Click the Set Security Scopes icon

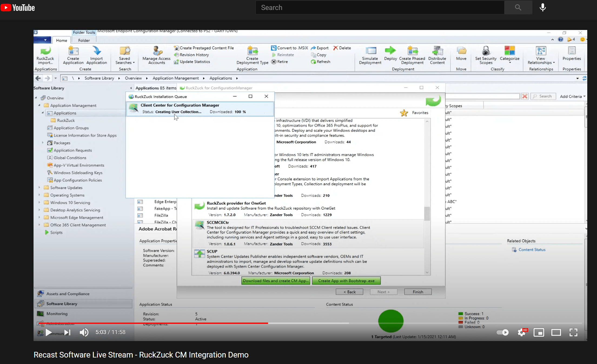pyautogui.click(x=486, y=51)
